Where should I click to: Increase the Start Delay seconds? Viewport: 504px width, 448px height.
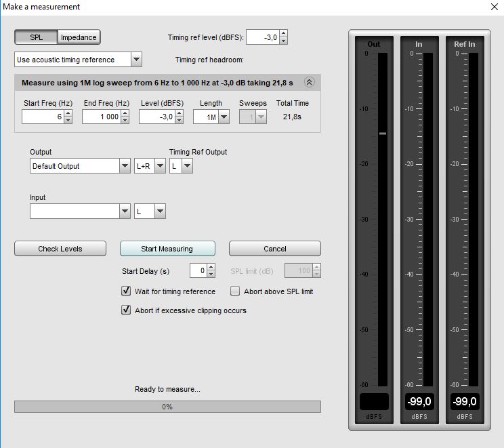pos(211,267)
